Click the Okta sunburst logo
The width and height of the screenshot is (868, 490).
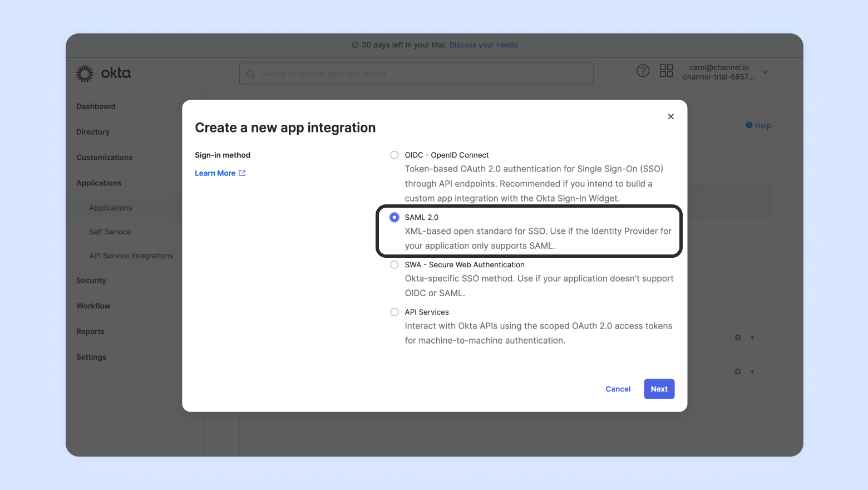(85, 73)
